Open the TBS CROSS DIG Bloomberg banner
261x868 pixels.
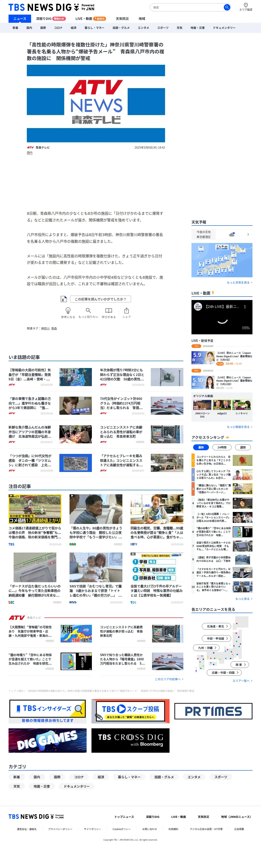pyautogui.click(x=130, y=740)
